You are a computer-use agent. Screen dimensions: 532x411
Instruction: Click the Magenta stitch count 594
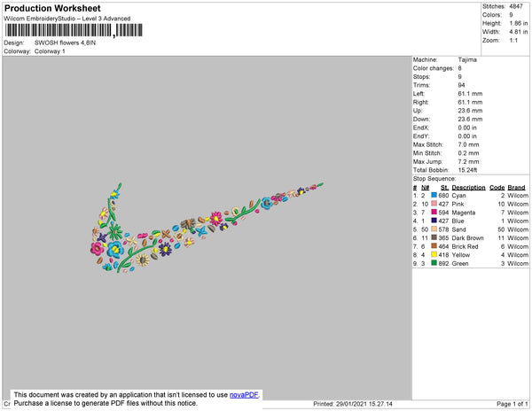443,212
